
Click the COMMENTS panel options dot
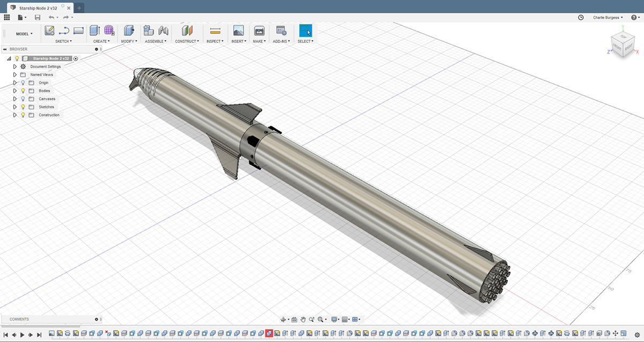pos(97,319)
